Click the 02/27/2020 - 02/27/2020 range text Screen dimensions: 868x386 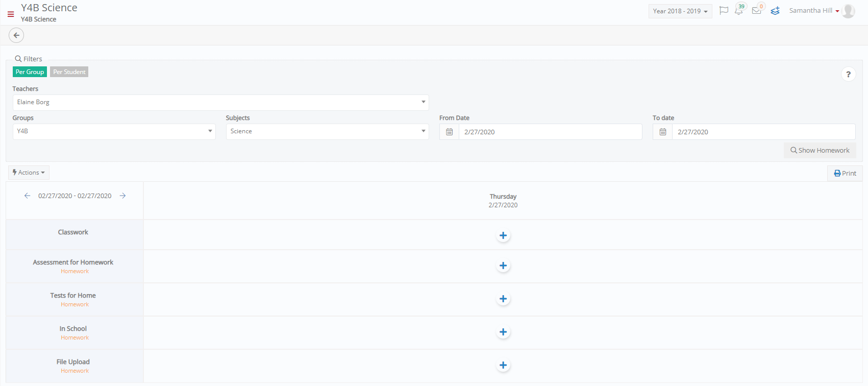click(75, 196)
